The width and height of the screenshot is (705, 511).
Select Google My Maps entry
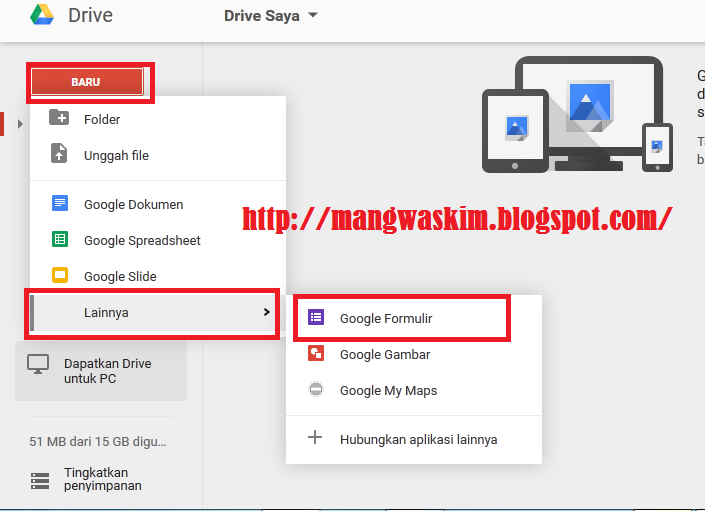(414, 390)
